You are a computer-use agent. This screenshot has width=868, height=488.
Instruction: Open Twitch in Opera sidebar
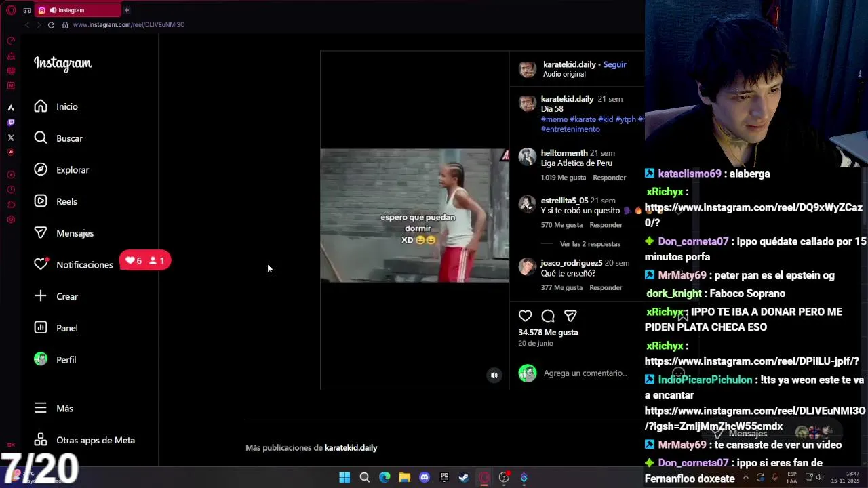[x=11, y=123]
